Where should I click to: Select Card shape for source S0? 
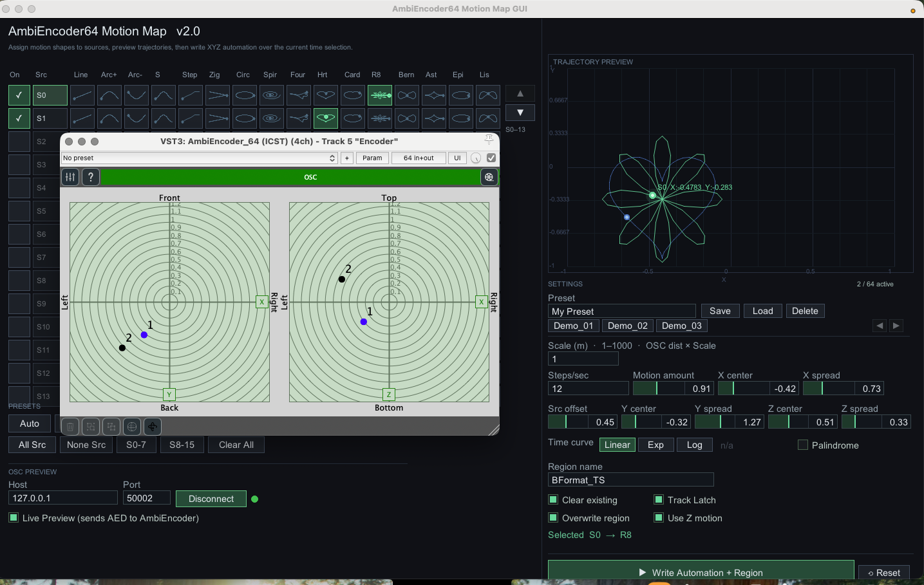click(x=353, y=95)
